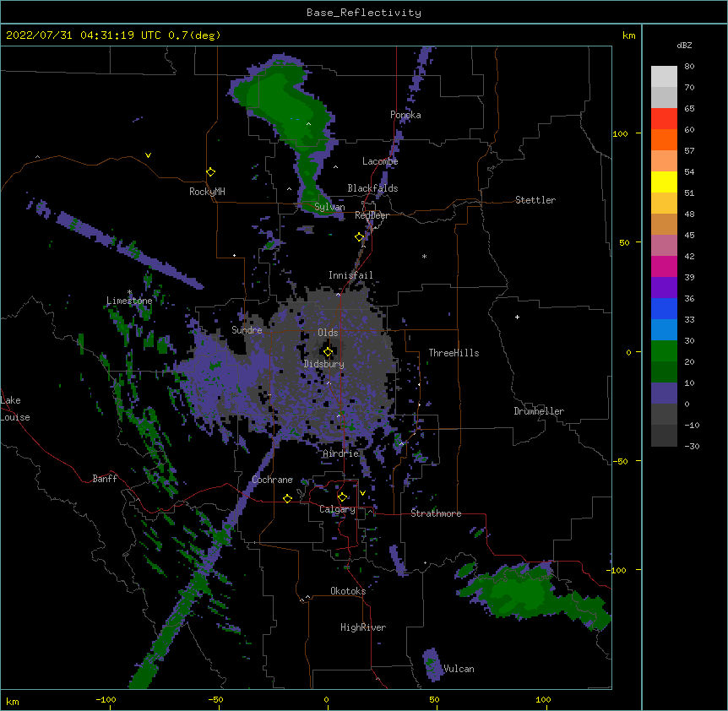
Task: Click the ThreeHills label
Action: [454, 353]
